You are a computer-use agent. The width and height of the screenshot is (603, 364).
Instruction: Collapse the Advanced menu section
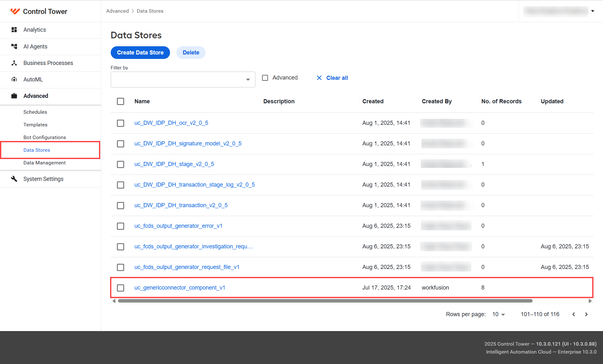(x=50, y=96)
